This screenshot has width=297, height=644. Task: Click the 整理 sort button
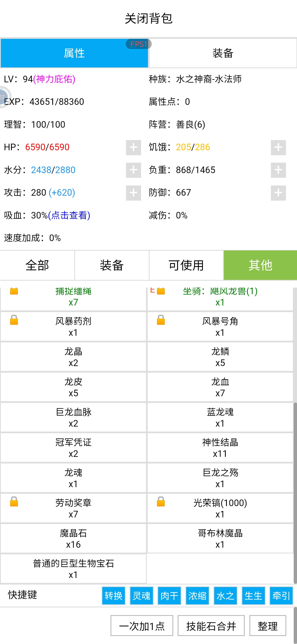pyautogui.click(x=268, y=626)
